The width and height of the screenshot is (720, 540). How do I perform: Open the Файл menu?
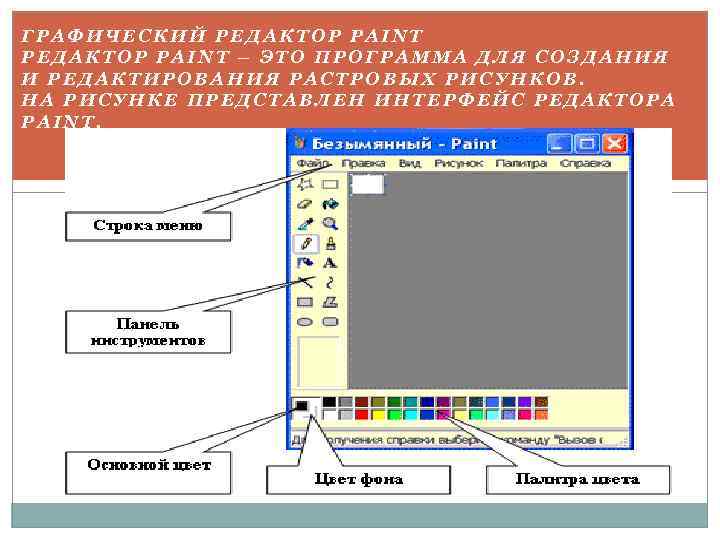(x=313, y=163)
